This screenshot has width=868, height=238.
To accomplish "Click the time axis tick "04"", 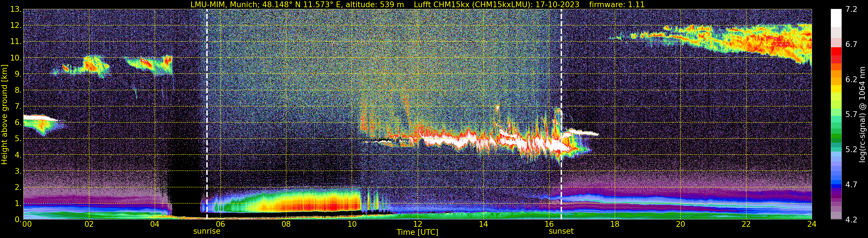I will click(x=154, y=224).
